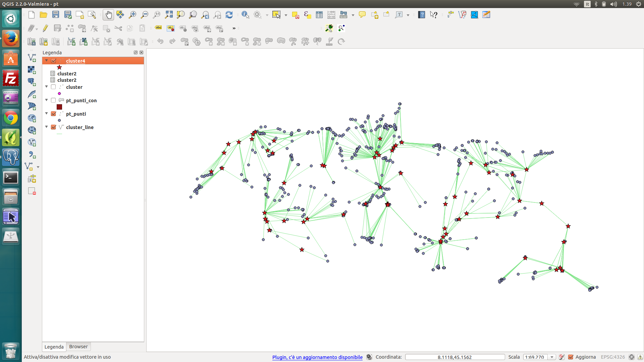Image resolution: width=644 pixels, height=362 pixels.
Task: Click the pt_punti_con dark red swatch
Action: (x=59, y=107)
